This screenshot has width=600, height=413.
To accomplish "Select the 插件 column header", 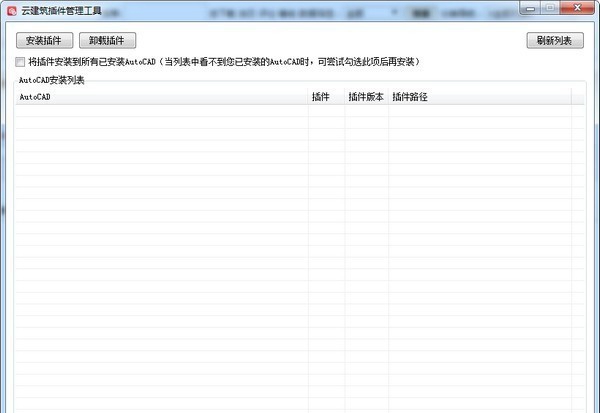I will coord(326,97).
